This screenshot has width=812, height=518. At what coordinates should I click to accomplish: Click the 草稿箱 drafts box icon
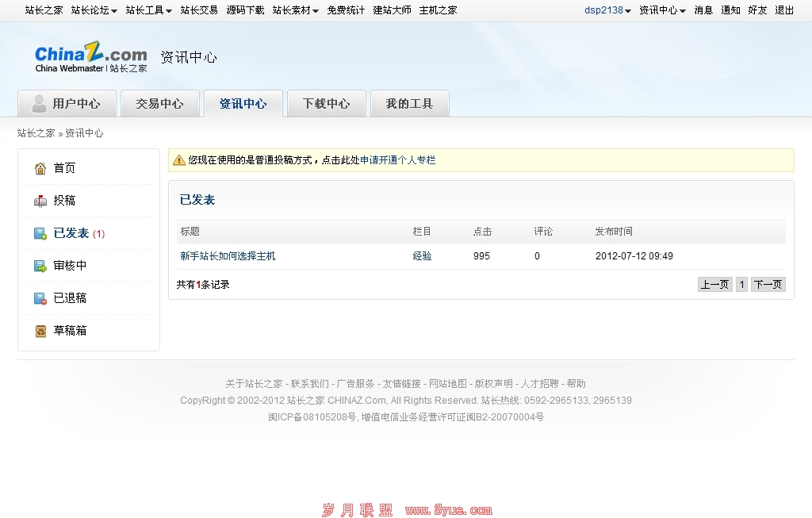coord(40,331)
